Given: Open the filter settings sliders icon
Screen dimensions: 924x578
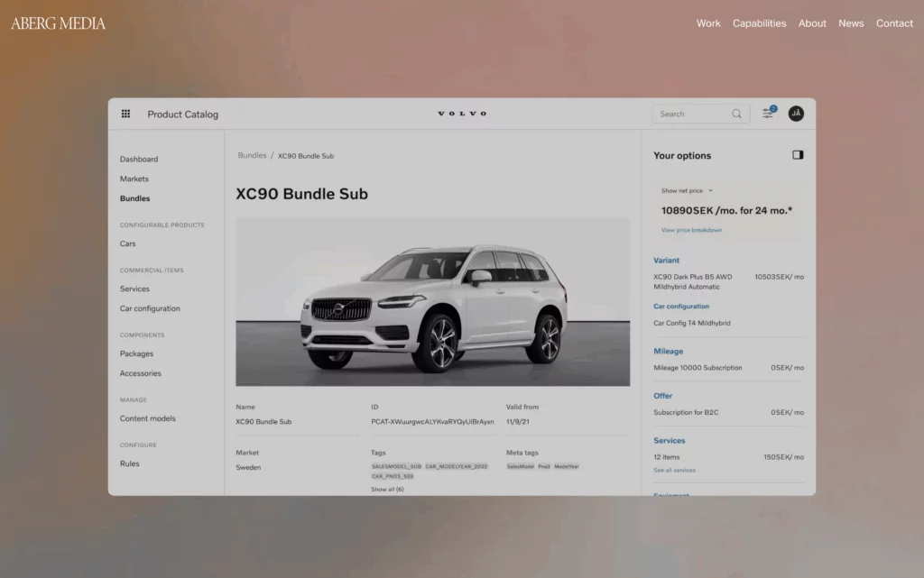Looking at the screenshot, I should [x=768, y=114].
